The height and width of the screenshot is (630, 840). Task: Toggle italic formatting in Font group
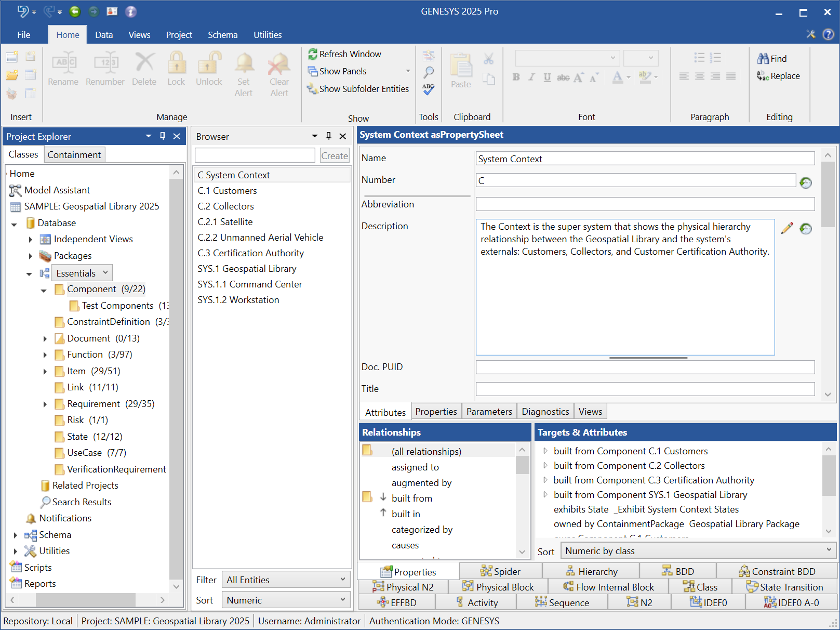[531, 77]
